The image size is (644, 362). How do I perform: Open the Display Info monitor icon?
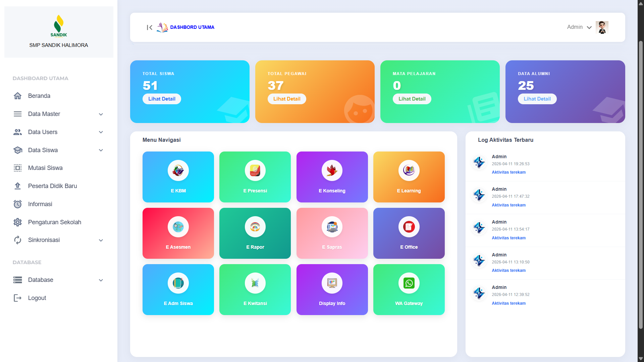[x=332, y=283]
